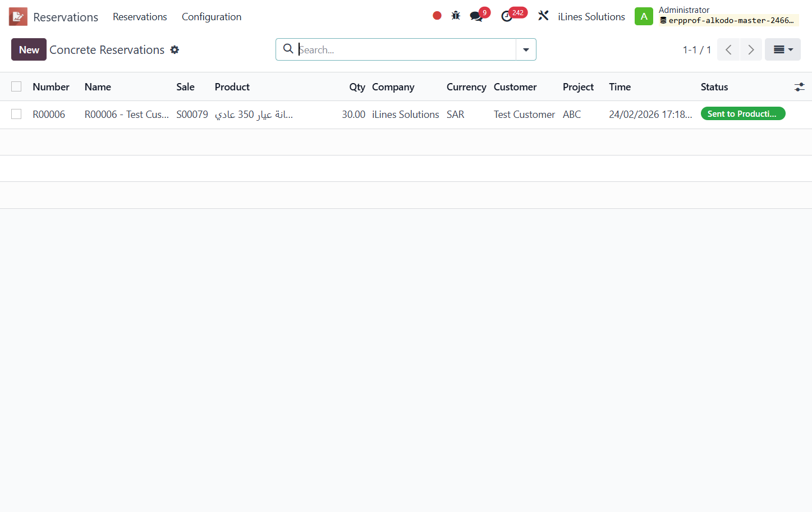Click the Reservations app logo icon

(x=18, y=17)
